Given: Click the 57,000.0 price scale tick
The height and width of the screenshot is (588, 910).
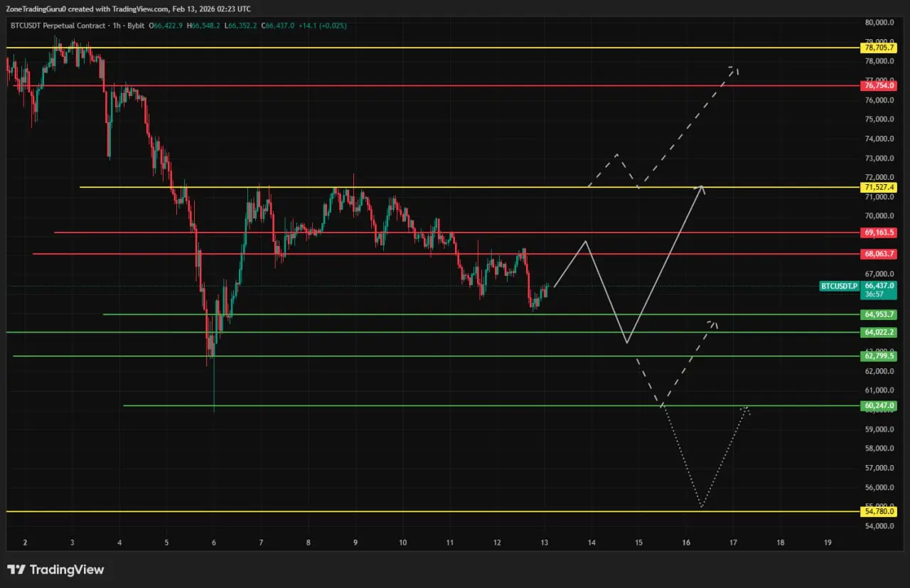Looking at the screenshot, I should (x=879, y=468).
